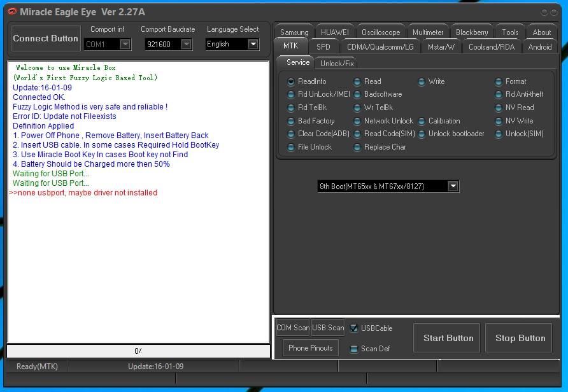Screen dimensions: 568x392
Task: Choose the Unlock(SIM) option
Action: pyautogui.click(x=520, y=134)
